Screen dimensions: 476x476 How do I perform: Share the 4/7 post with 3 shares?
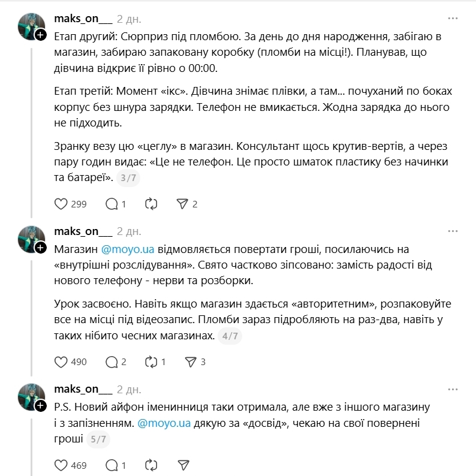pyautogui.click(x=191, y=361)
